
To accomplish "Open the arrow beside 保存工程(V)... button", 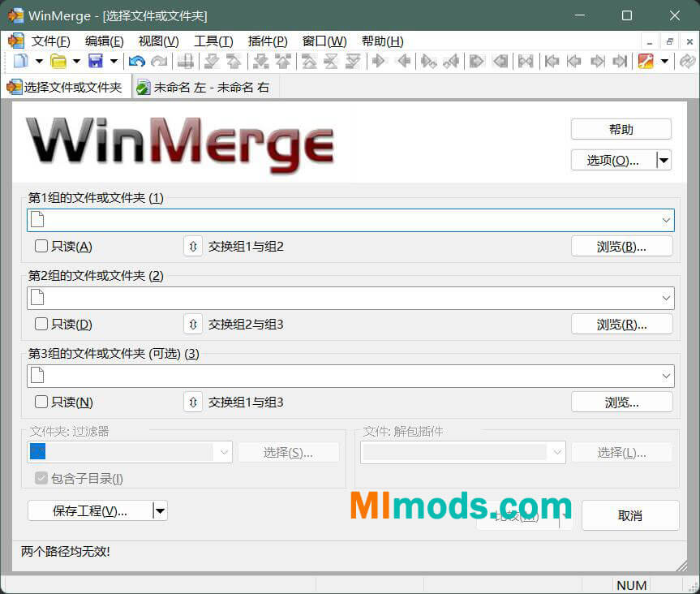I will (x=161, y=510).
